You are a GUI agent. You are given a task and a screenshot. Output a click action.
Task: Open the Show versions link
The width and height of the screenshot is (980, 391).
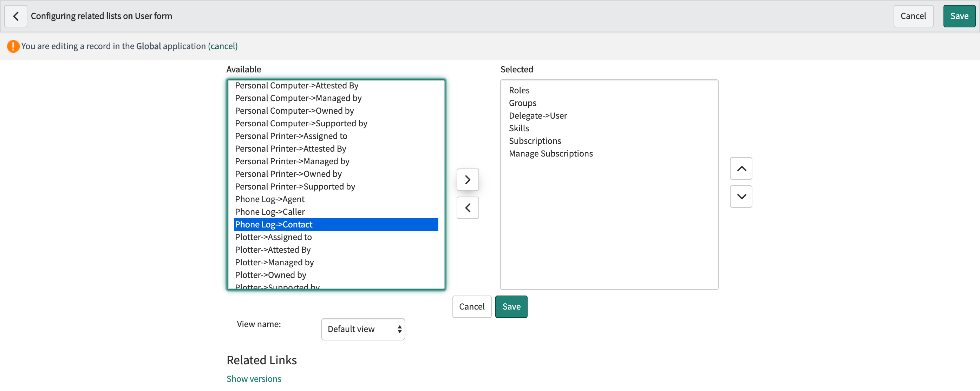click(254, 378)
